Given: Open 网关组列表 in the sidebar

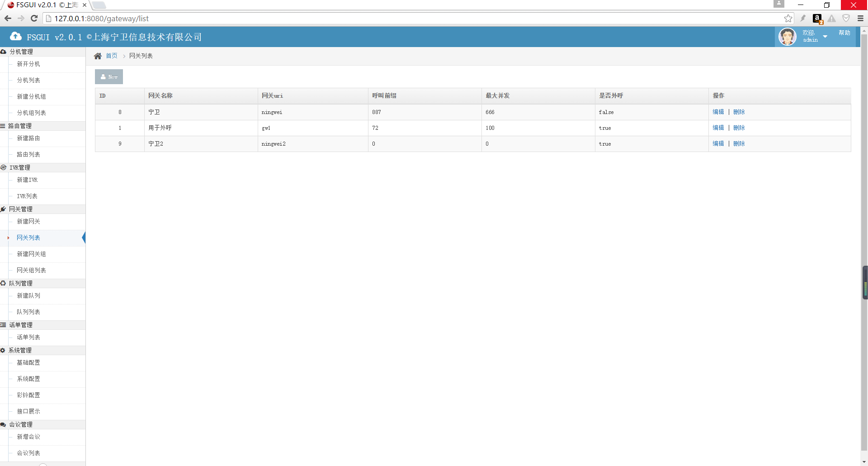Looking at the screenshot, I should click(x=31, y=271).
